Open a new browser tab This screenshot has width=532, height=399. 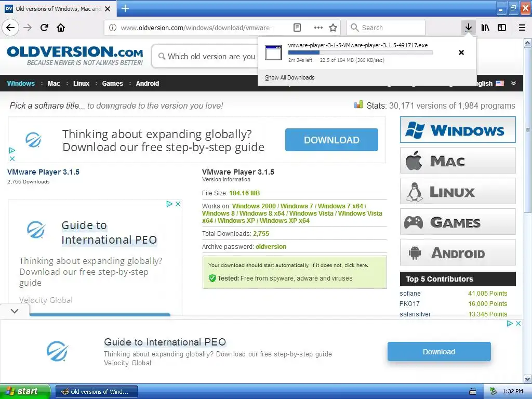pos(125,8)
